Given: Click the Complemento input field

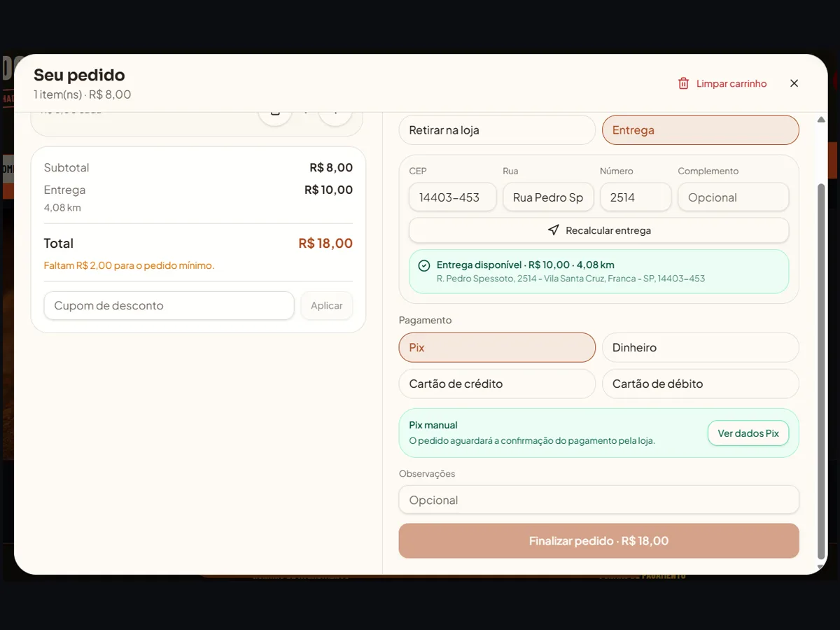Looking at the screenshot, I should (733, 197).
